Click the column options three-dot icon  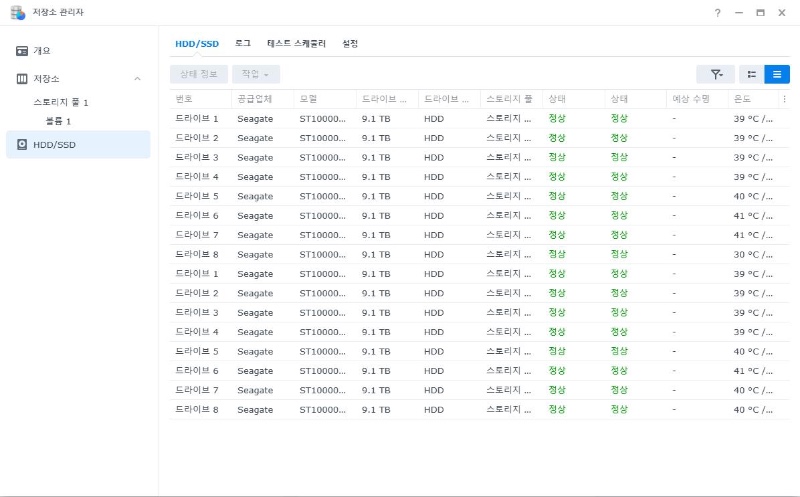coord(784,100)
